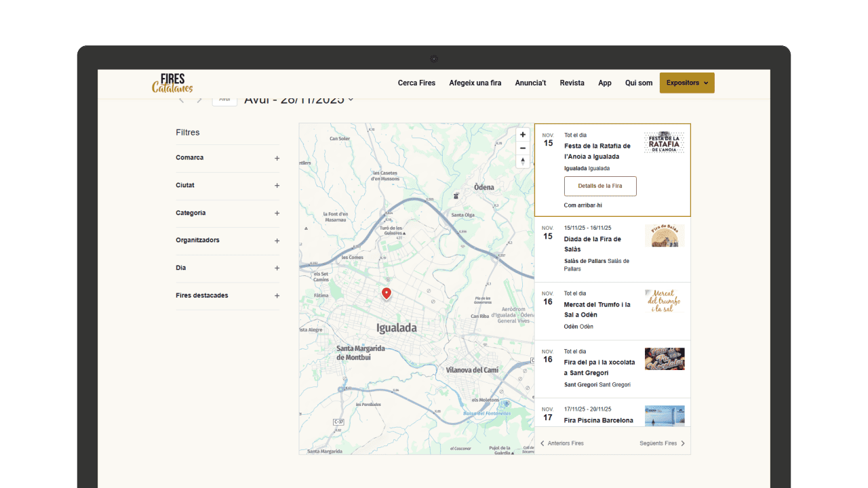
Task: Click the Com arribar-hi link
Action: 583,205
